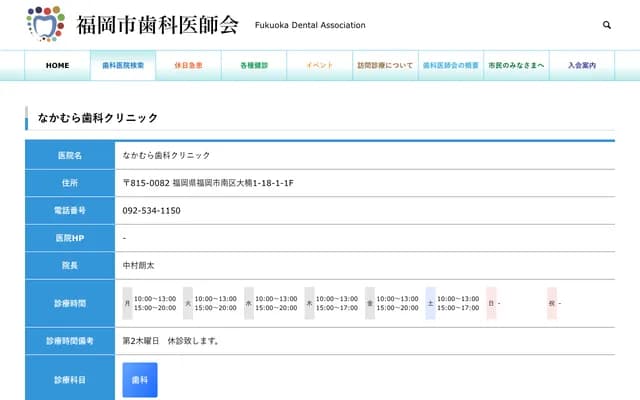
Task: Open the イベント navigation item
Action: (x=318, y=65)
